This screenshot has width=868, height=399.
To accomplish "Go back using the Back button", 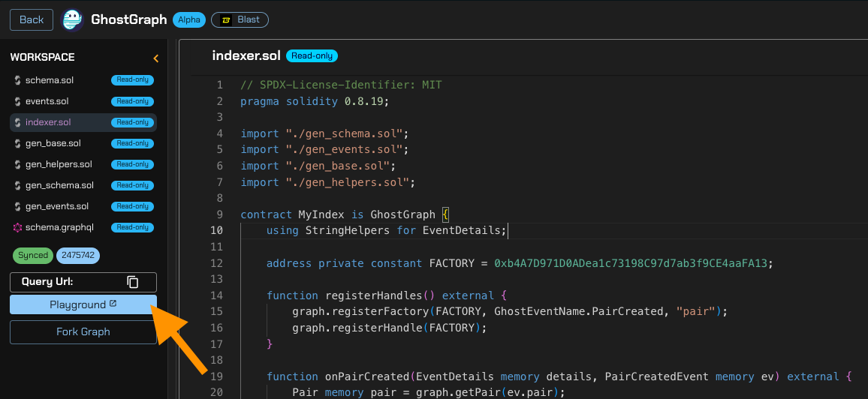I will click(x=32, y=20).
